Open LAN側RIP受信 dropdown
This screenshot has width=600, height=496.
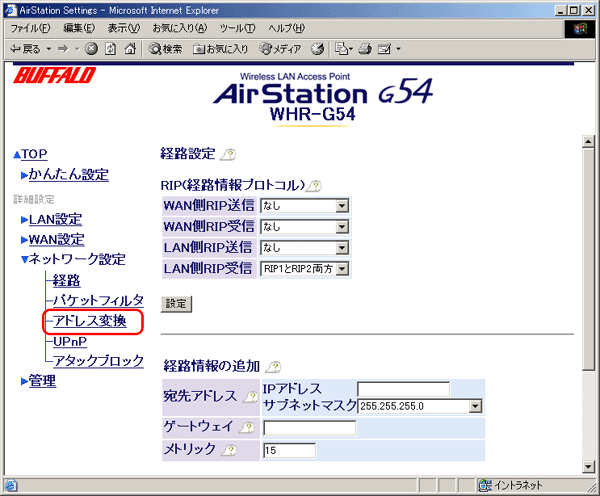tap(304, 269)
